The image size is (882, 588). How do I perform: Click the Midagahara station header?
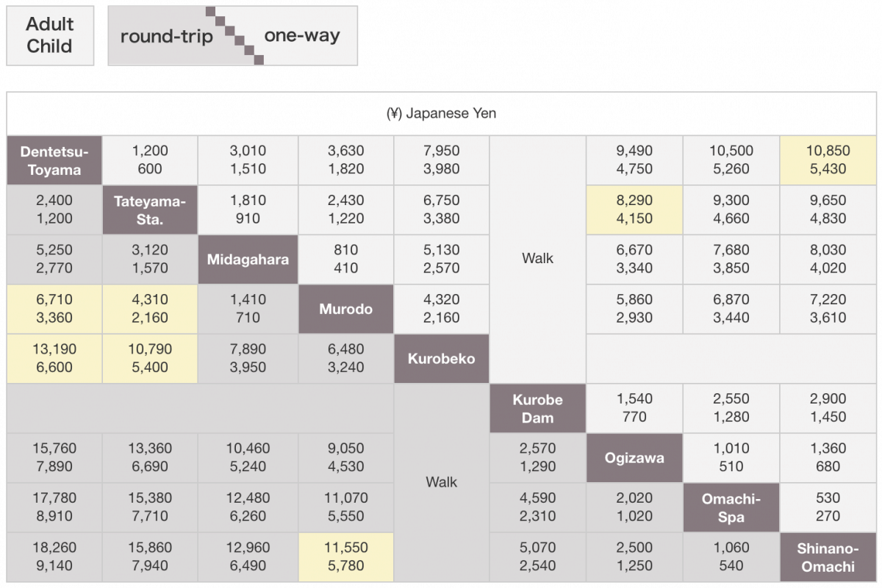248,259
